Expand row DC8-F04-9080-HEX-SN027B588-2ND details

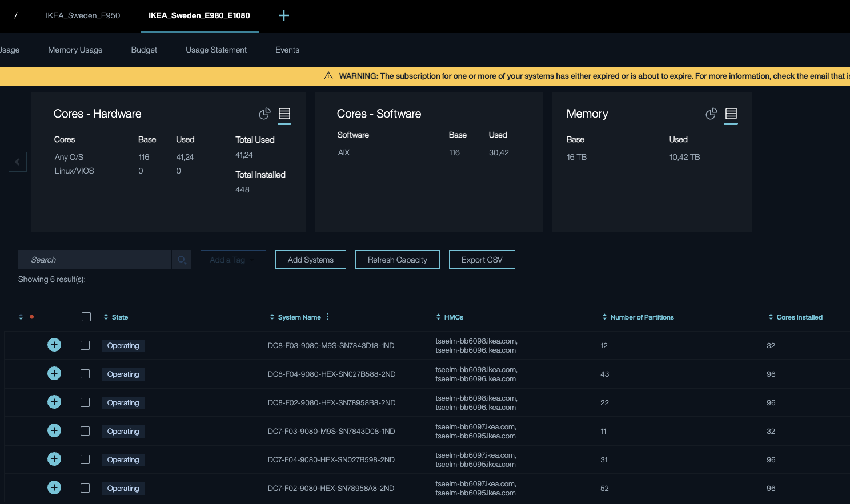(54, 373)
